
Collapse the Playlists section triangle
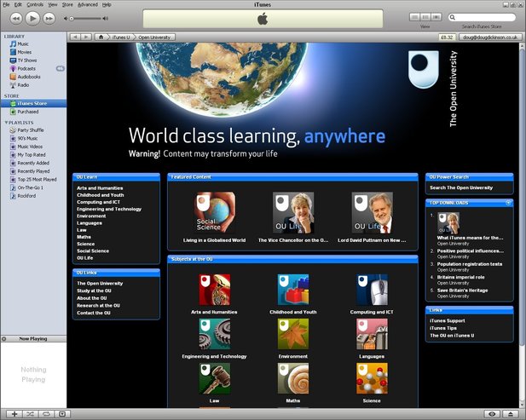pyautogui.click(x=6, y=123)
